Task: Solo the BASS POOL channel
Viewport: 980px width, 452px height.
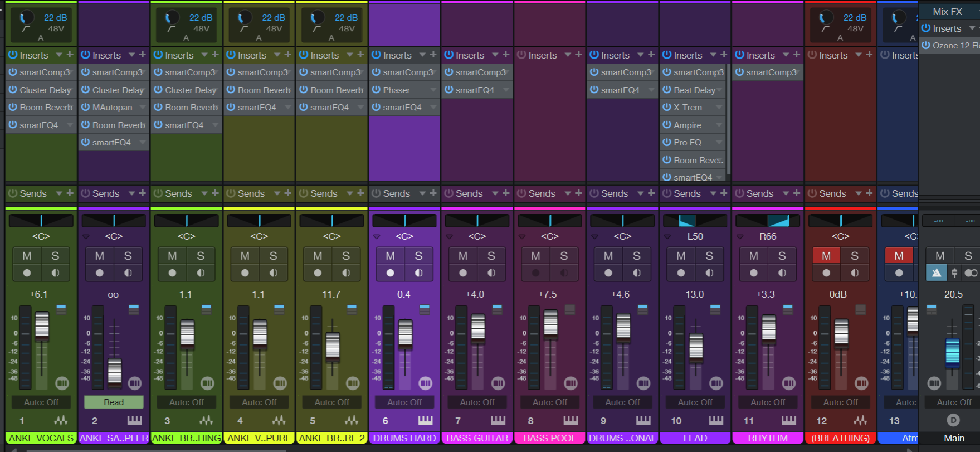Action: pyautogui.click(x=564, y=256)
